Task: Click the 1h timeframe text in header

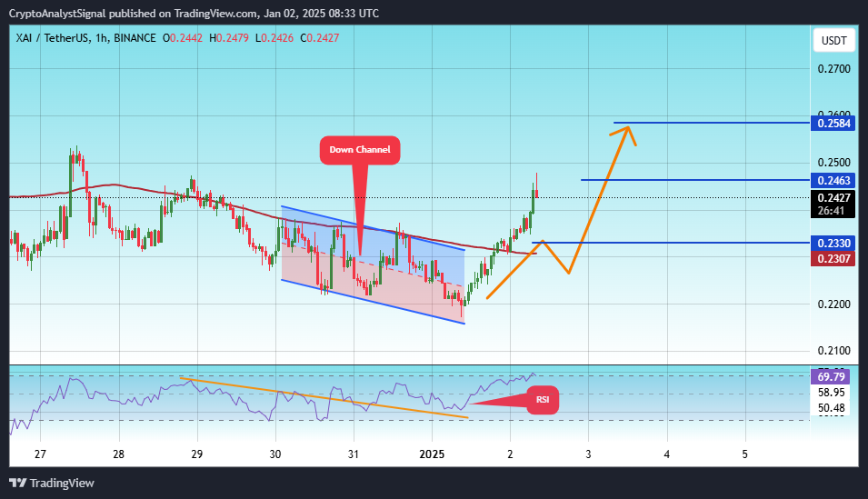Action: (x=101, y=38)
